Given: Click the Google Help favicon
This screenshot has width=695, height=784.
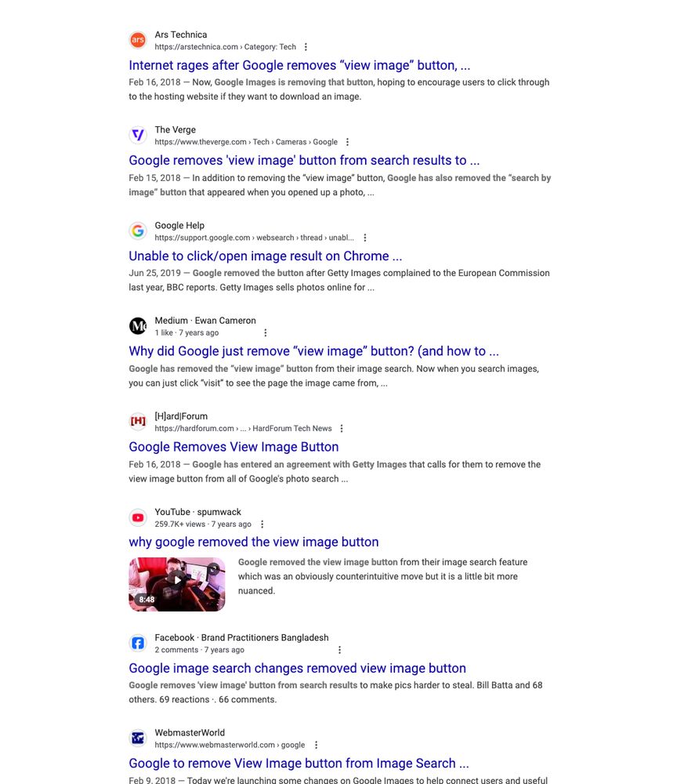Looking at the screenshot, I should tap(138, 231).
